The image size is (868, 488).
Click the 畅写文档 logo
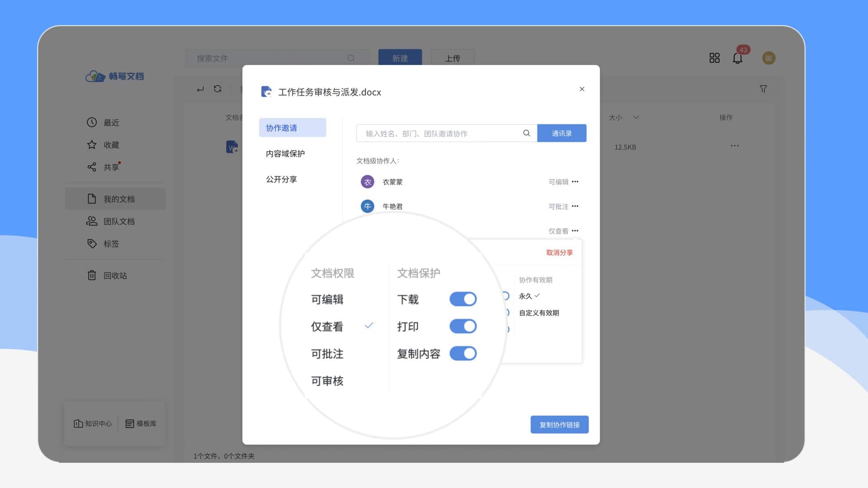114,76
